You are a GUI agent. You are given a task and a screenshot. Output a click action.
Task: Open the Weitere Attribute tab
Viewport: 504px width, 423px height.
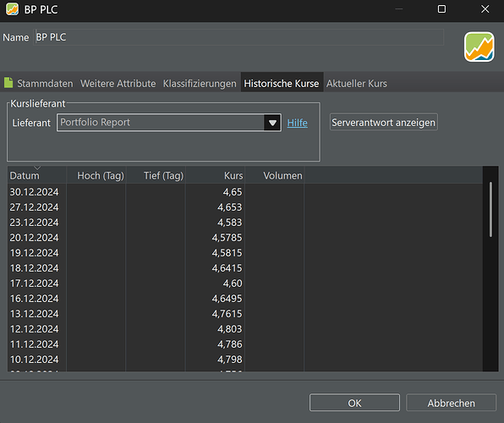118,83
